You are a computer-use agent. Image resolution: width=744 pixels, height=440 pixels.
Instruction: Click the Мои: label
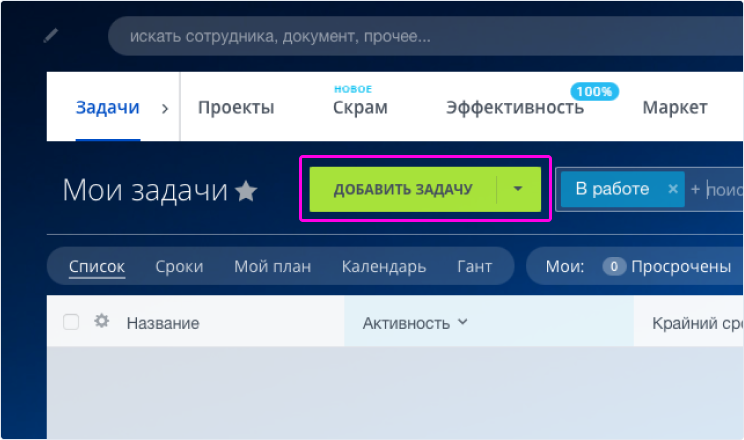coord(565,267)
